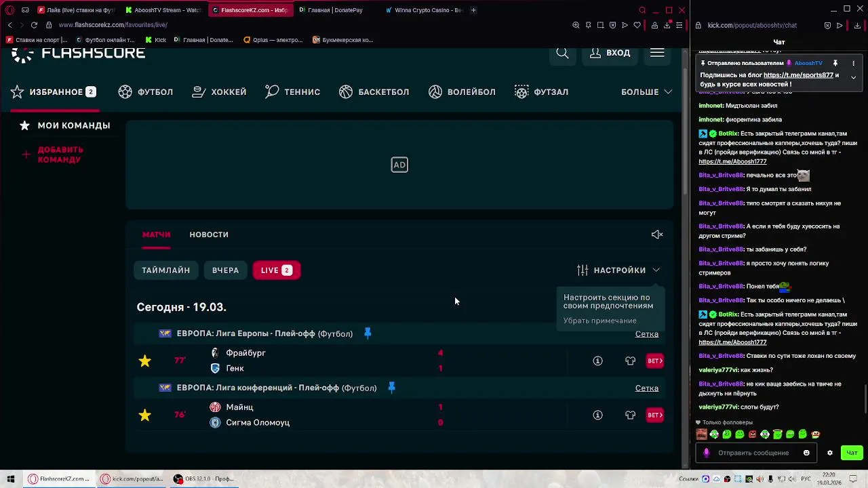Open the Futsal sport section
Viewport: 868px width, 488px height.
coord(541,92)
